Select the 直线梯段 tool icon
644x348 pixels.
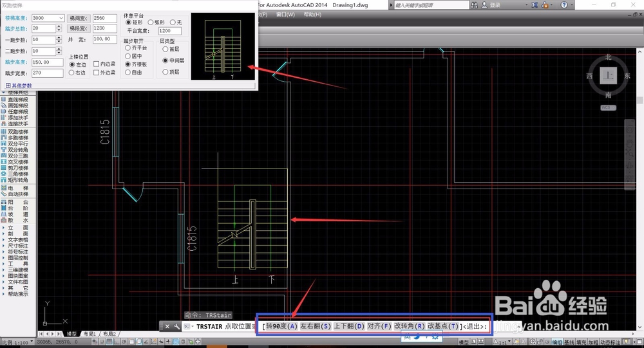coord(4,99)
